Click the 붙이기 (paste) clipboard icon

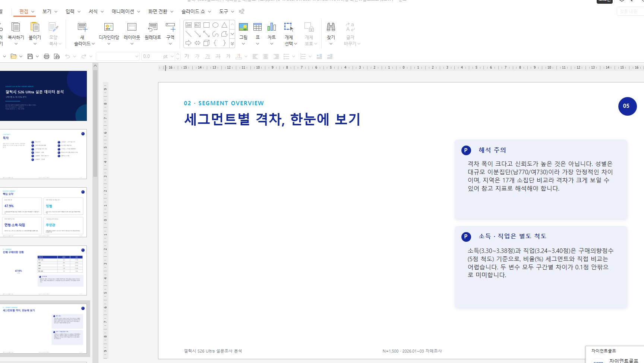(x=35, y=27)
